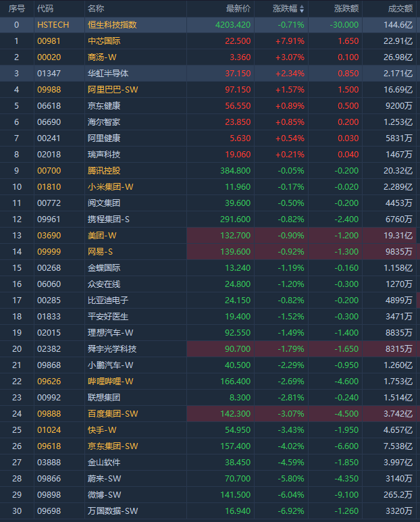Open 比亚迪电子 stock
Screen dimensions: 420x522
pos(108,301)
